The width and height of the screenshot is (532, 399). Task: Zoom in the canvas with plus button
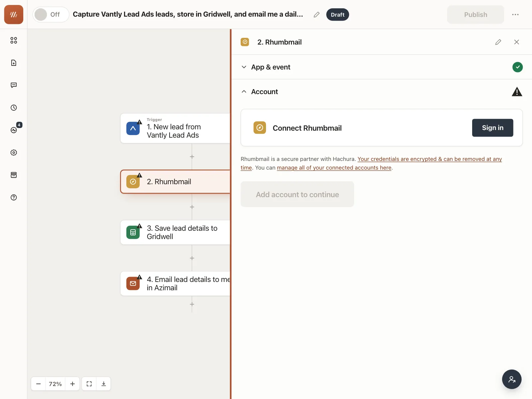coord(72,384)
